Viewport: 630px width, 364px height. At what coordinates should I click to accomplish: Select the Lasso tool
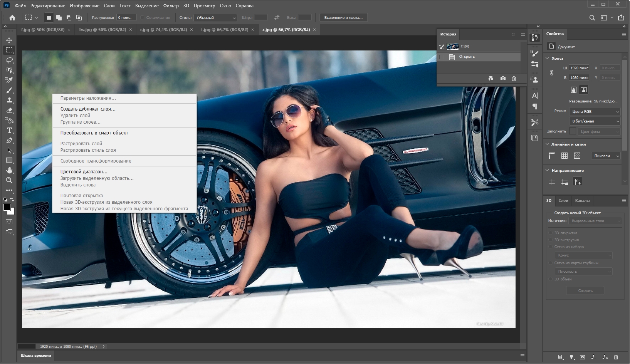(9, 60)
